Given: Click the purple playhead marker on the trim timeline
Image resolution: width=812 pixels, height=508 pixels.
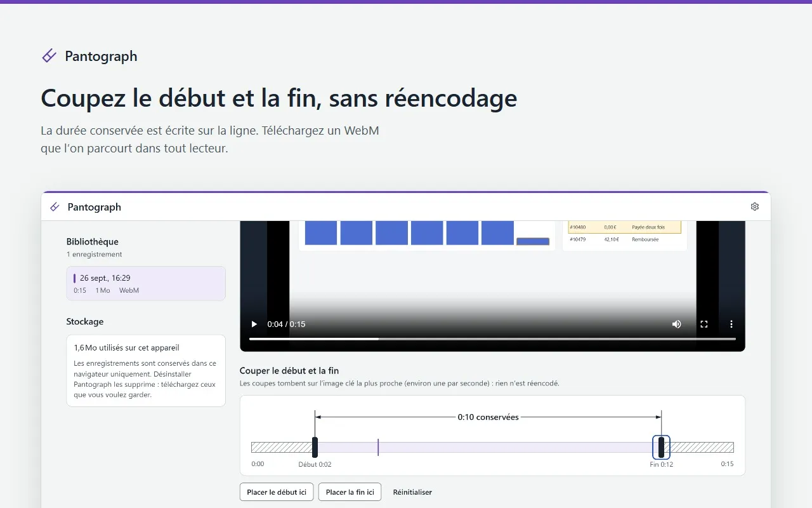Looking at the screenshot, I should tap(378, 447).
